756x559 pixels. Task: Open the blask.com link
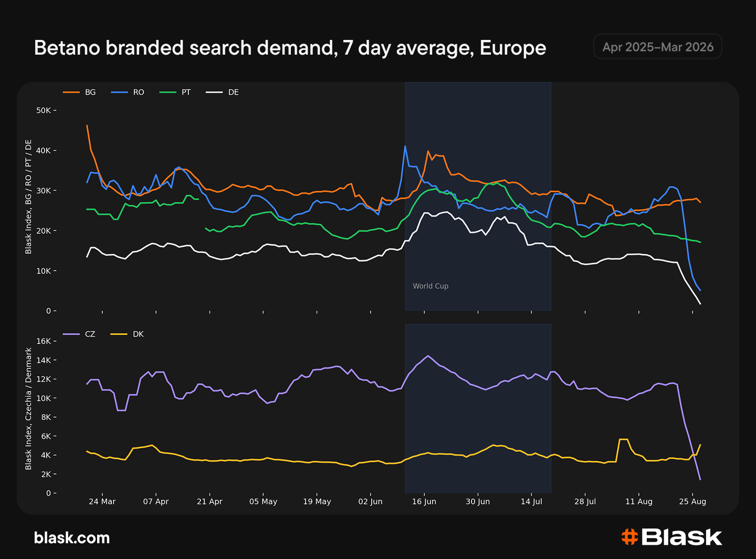coord(72,537)
